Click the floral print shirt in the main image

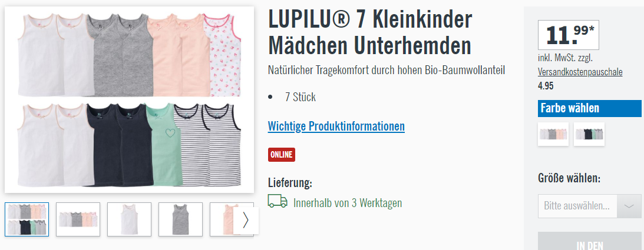224,55
